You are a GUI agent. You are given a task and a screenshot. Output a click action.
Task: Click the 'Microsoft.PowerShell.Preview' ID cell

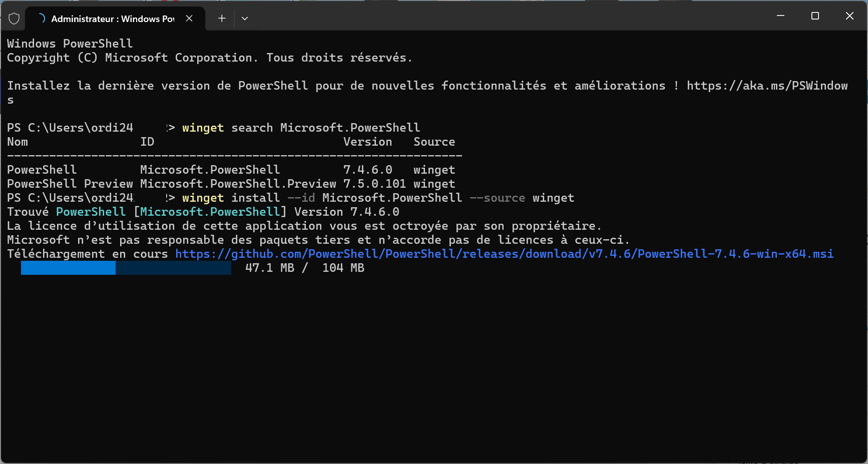pyautogui.click(x=238, y=184)
